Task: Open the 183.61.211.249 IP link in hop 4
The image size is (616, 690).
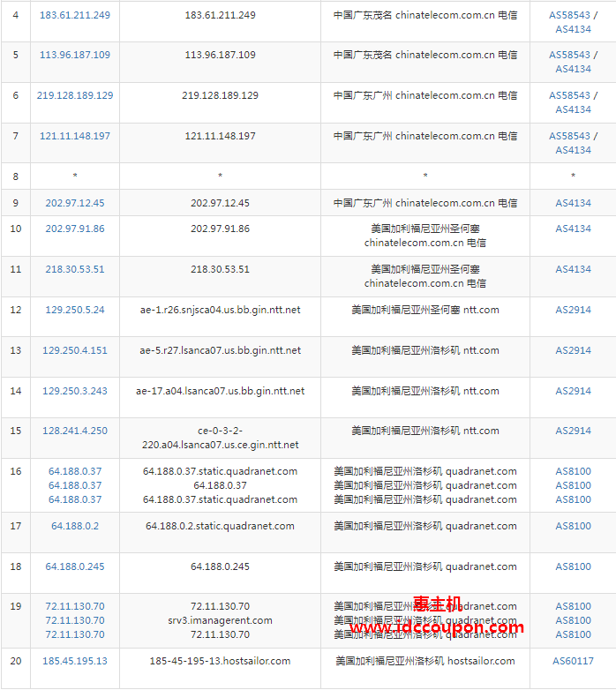Action: (x=75, y=15)
